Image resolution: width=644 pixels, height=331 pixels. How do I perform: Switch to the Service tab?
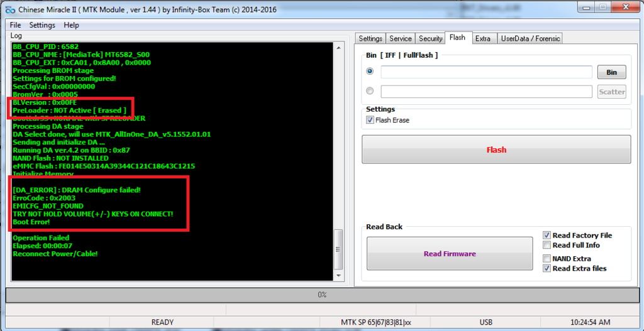401,38
